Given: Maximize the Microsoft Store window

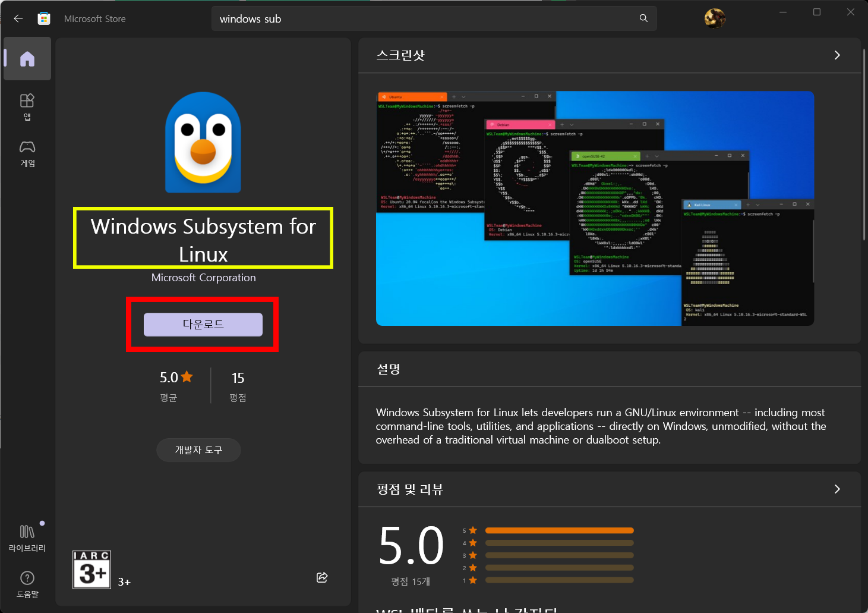Looking at the screenshot, I should 817,12.
